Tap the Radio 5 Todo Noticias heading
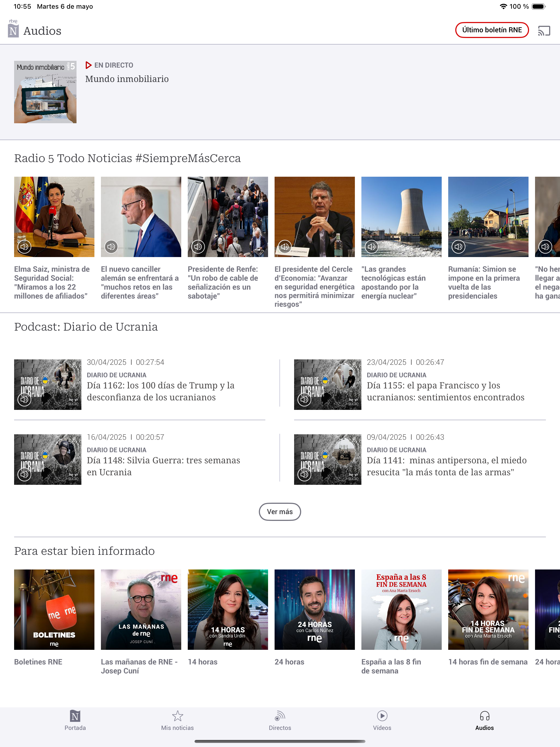This screenshot has height=747, width=560. pyautogui.click(x=128, y=158)
